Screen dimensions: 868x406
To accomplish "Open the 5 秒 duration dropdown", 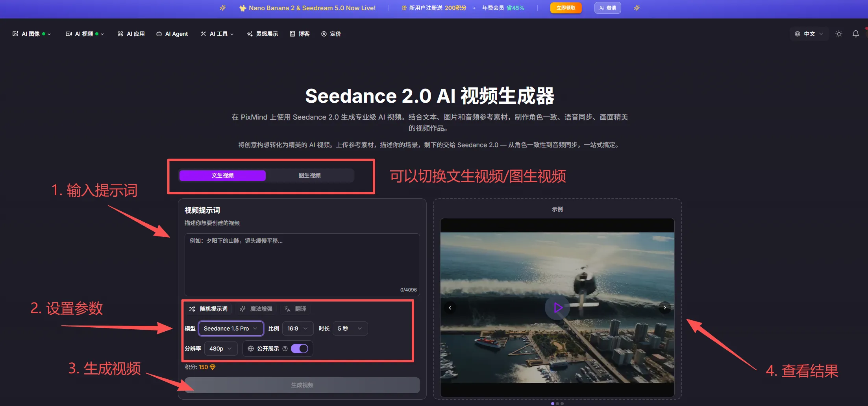I will (350, 328).
